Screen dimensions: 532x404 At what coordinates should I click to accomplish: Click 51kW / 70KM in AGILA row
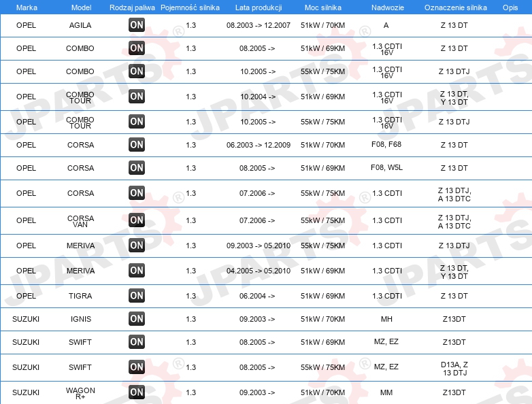pyautogui.click(x=322, y=25)
